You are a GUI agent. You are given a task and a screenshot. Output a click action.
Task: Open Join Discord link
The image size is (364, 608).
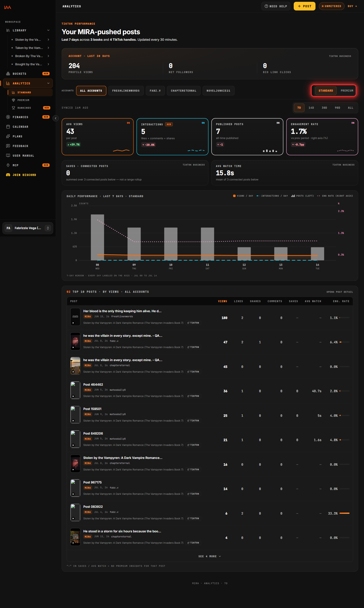click(x=24, y=175)
